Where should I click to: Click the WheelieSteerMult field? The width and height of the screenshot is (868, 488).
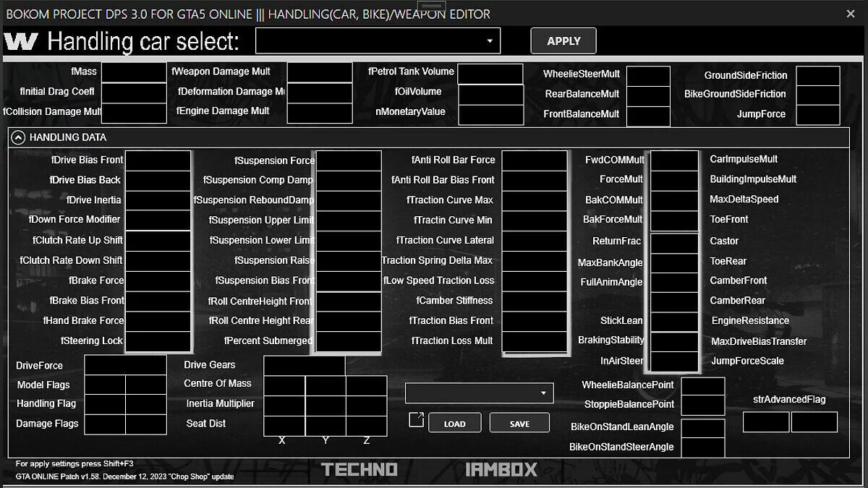[x=648, y=76]
